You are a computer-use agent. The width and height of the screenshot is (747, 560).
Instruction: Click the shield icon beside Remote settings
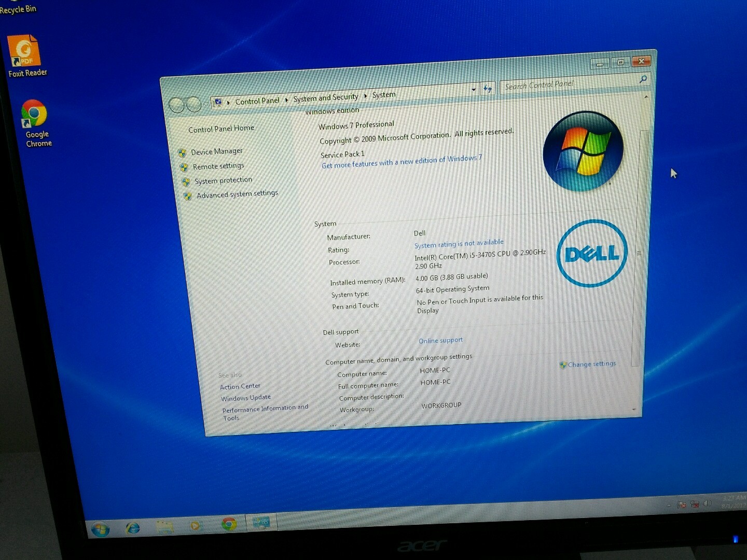pyautogui.click(x=184, y=167)
